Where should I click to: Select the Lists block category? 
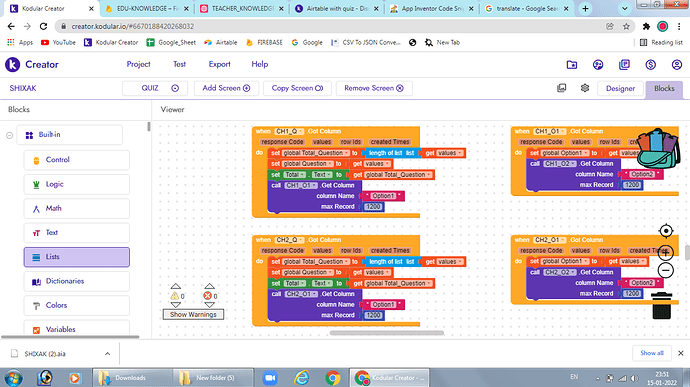pos(77,257)
